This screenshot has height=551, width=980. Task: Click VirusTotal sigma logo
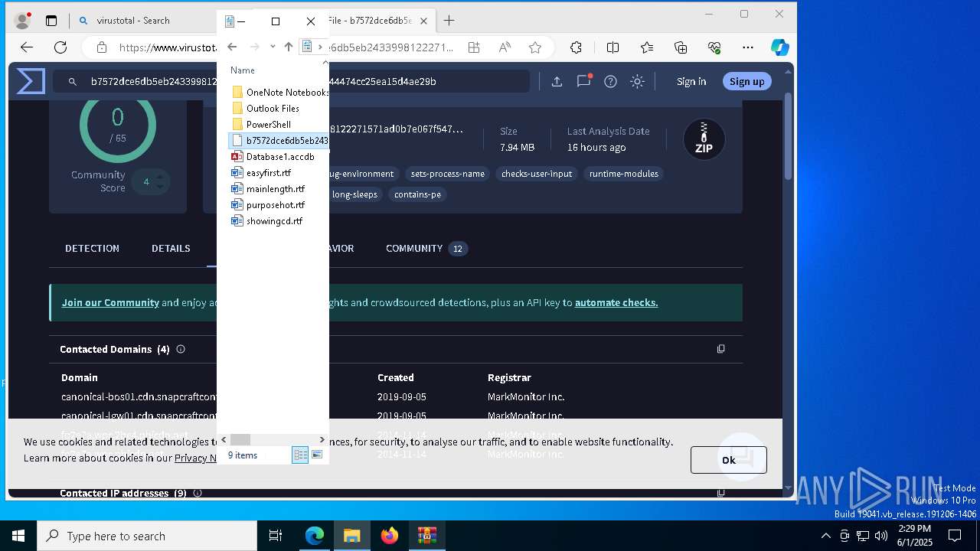[31, 81]
